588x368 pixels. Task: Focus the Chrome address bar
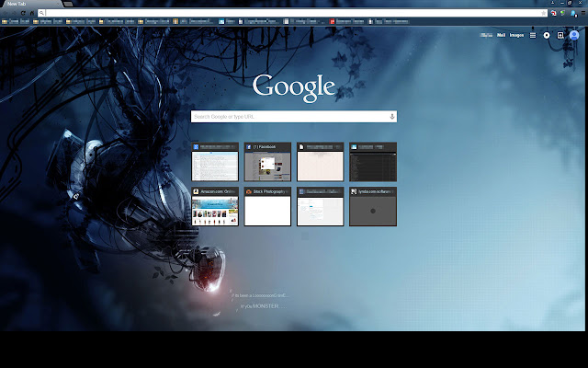pos(292,13)
